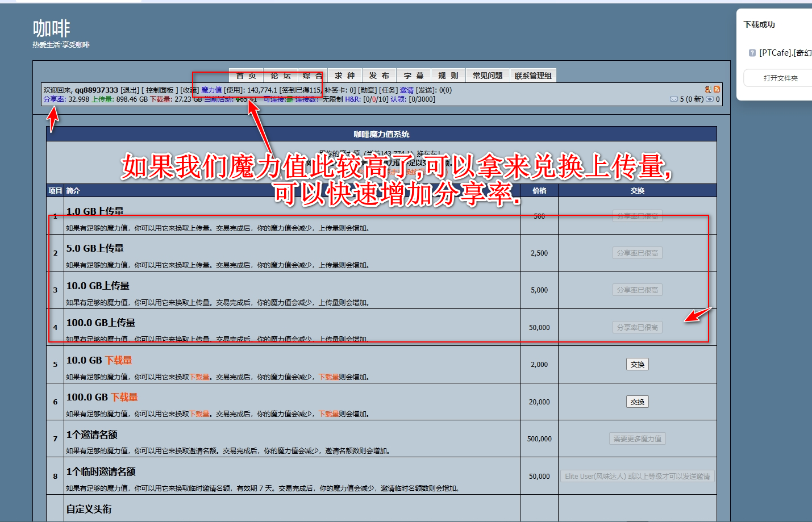Switch to the 字幕 subtitles tab
This screenshot has height=522, width=812.
tap(414, 76)
